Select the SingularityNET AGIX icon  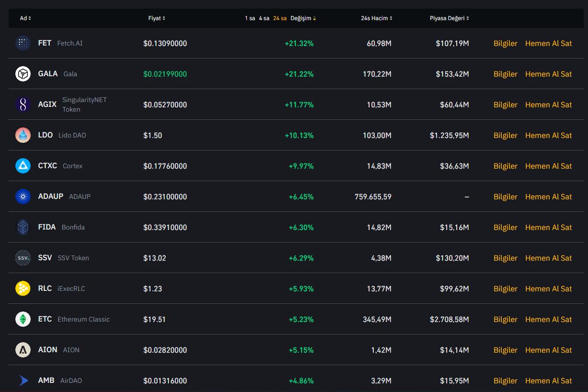click(23, 104)
